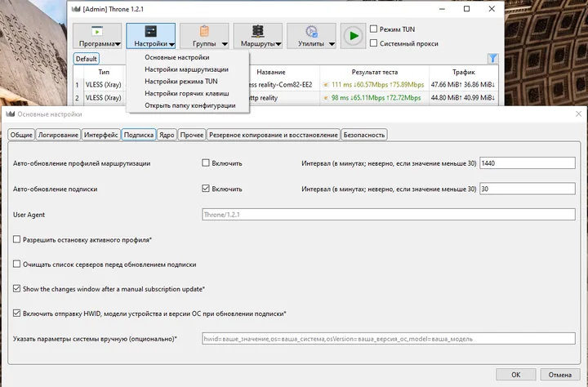This screenshot has width=588, height=387.
Task: Click the test result icon next to 98 ms
Action: tap(326, 98)
